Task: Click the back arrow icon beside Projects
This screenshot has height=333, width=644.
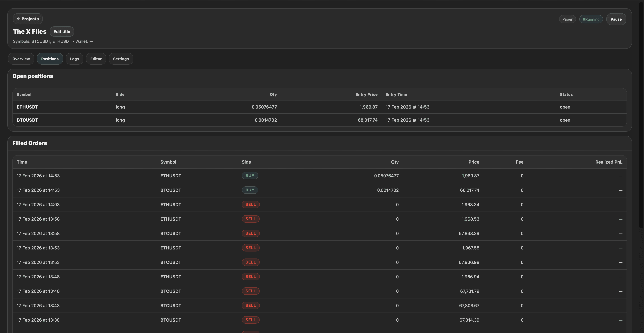Action: click(x=18, y=18)
